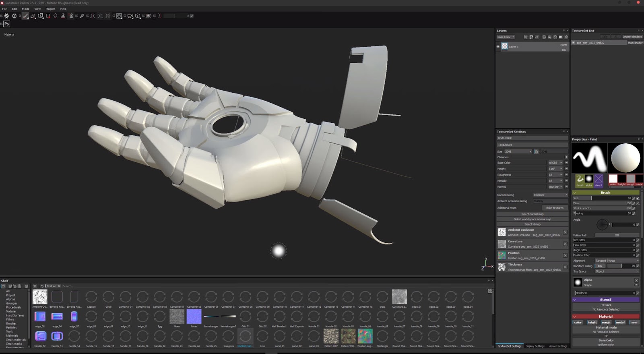
Task: Open the Height L16F format dropdown
Action: coord(555,169)
